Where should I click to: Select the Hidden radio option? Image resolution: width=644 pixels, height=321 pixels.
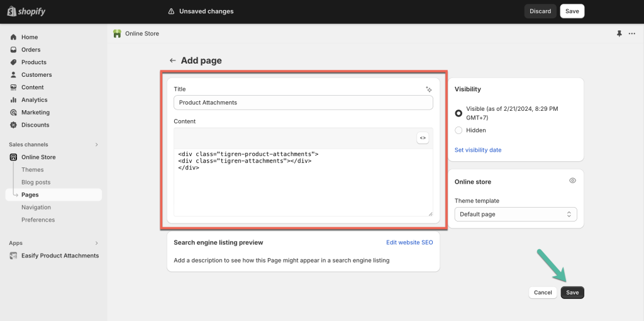tap(458, 130)
